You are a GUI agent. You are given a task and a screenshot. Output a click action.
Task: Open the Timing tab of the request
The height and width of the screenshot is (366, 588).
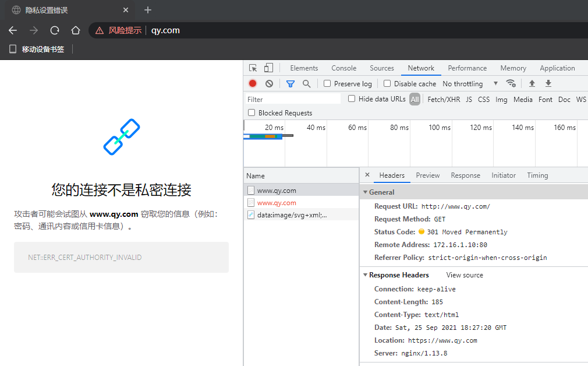tap(537, 175)
